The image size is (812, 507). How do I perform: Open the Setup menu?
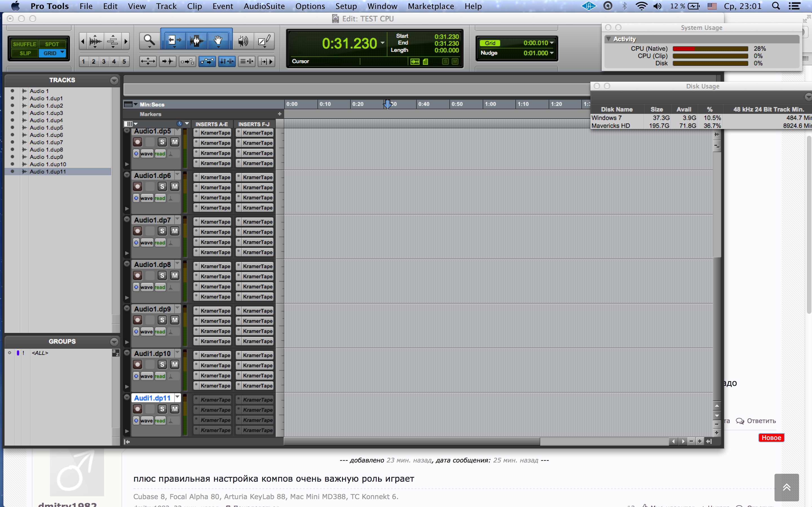coord(346,6)
